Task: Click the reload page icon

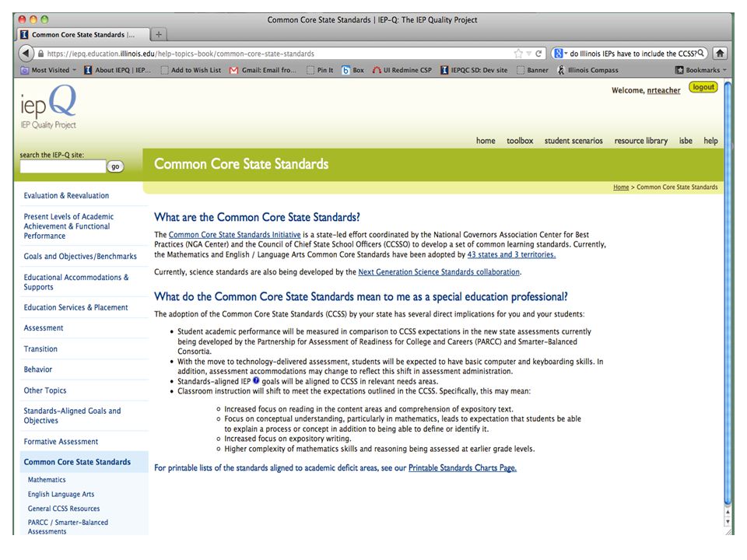Action: (x=538, y=54)
